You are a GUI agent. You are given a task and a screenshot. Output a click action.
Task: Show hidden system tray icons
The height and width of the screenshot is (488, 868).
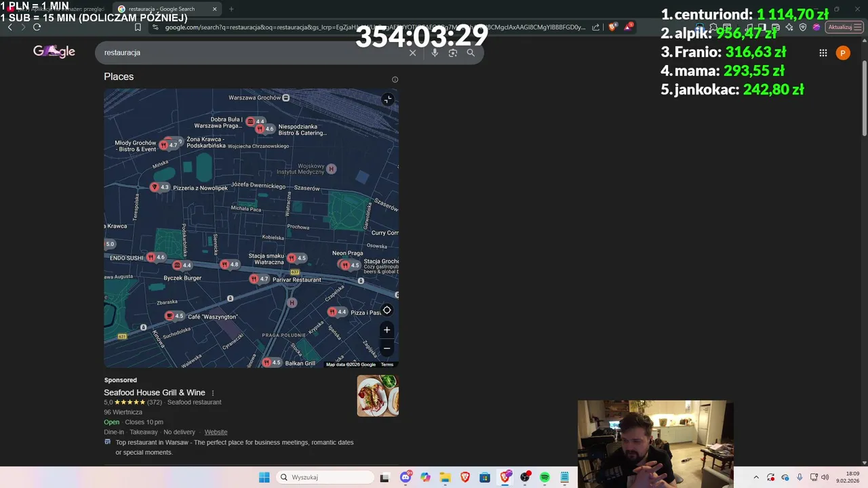pyautogui.click(x=756, y=477)
